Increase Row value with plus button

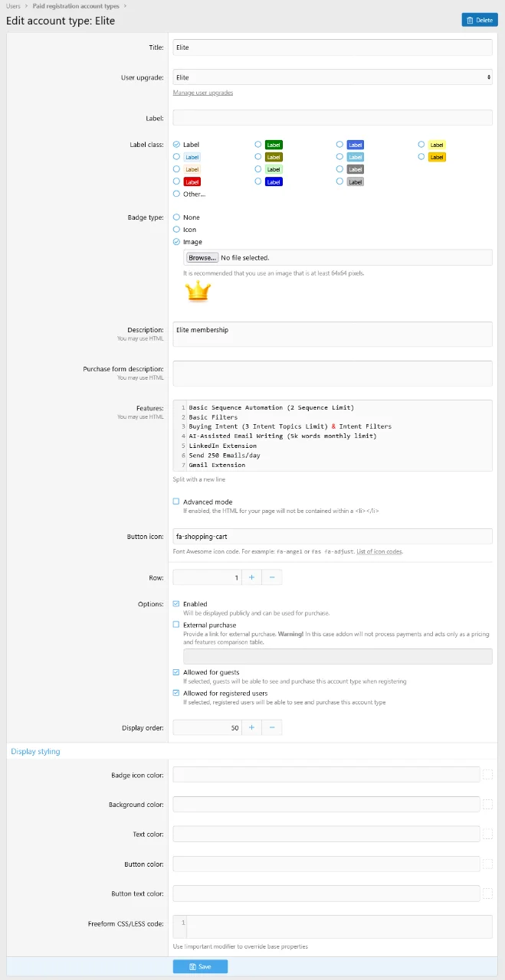[251, 577]
